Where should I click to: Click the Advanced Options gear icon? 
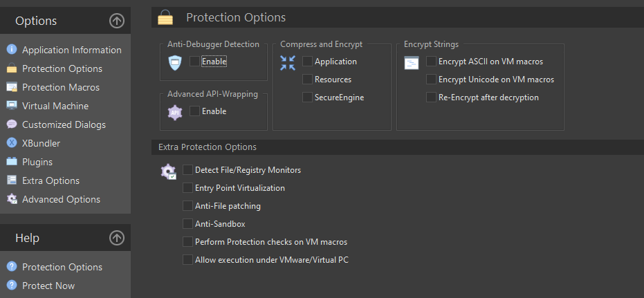pyautogui.click(x=12, y=199)
